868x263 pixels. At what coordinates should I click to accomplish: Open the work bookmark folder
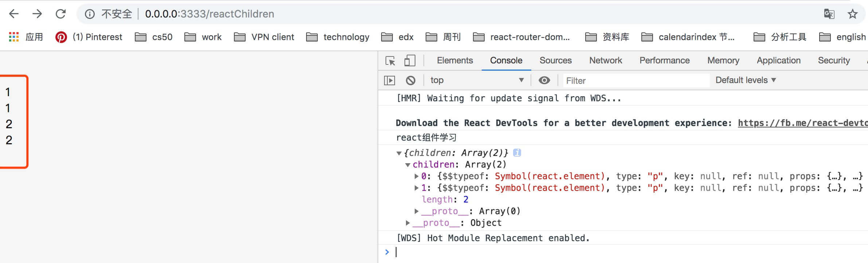click(x=203, y=37)
